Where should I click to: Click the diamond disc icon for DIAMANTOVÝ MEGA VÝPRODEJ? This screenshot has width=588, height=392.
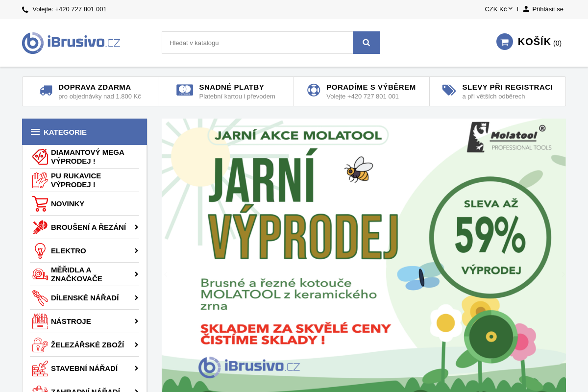39,156
